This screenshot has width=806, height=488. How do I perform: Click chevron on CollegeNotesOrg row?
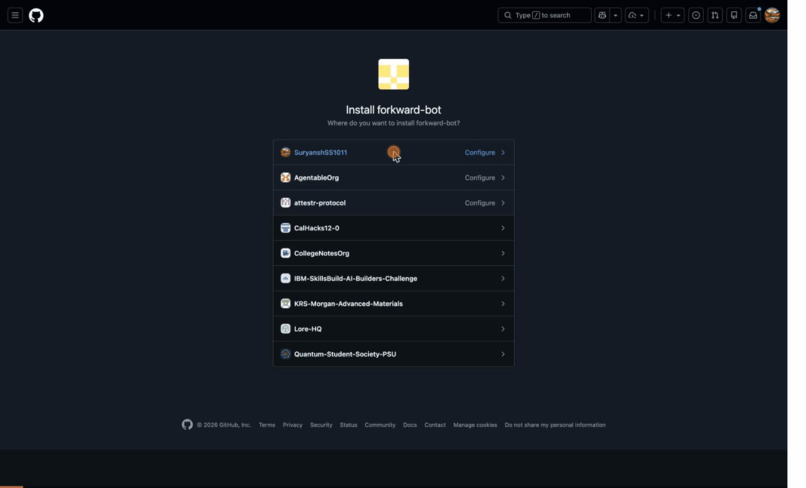(x=503, y=253)
